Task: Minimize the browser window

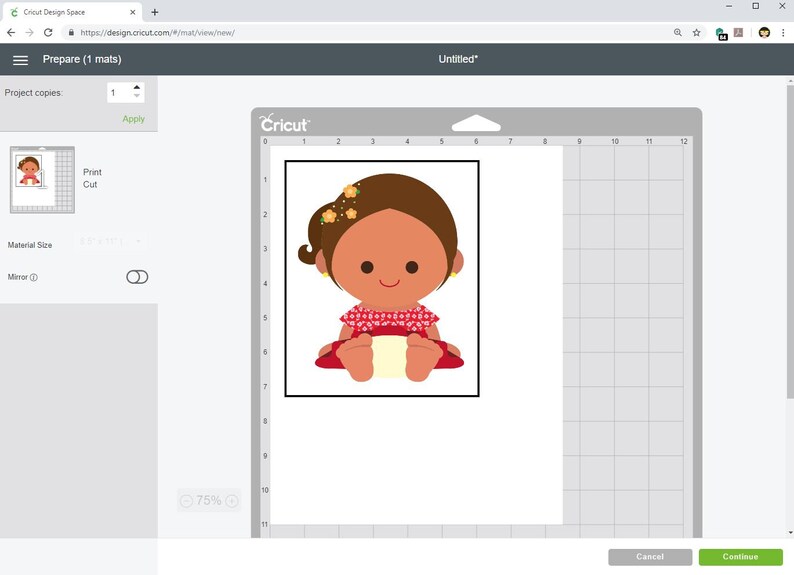Action: tap(729, 6)
